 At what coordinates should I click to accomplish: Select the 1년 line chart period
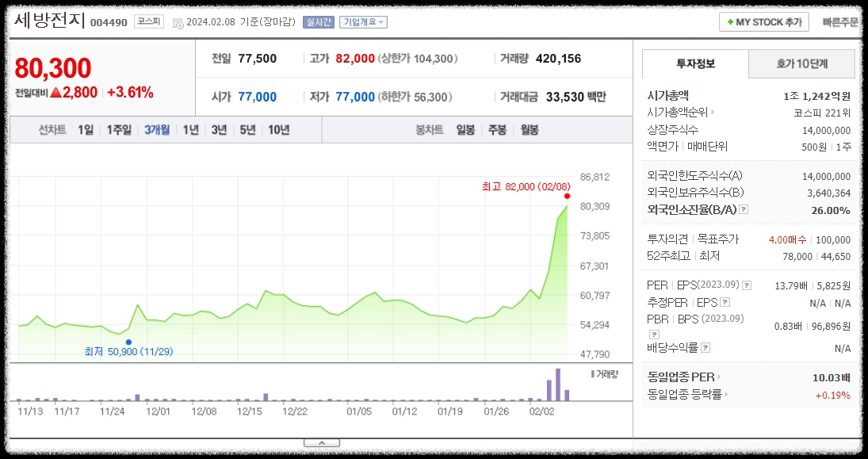pos(190,130)
